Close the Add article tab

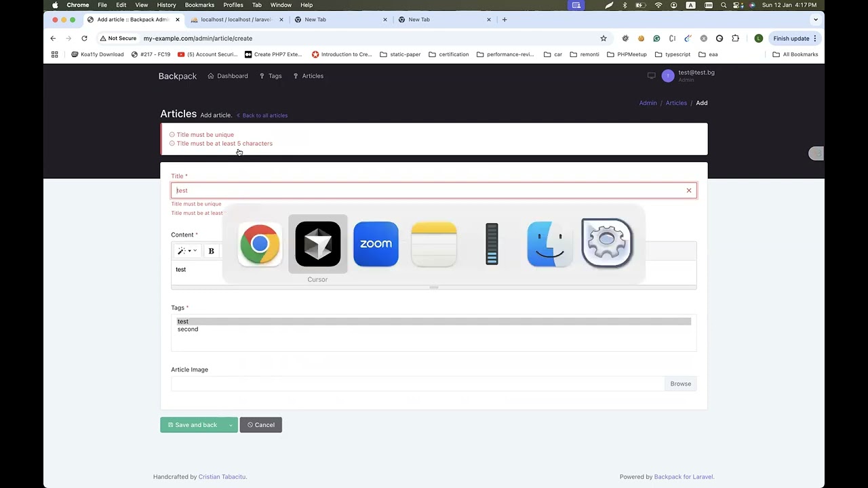point(178,20)
